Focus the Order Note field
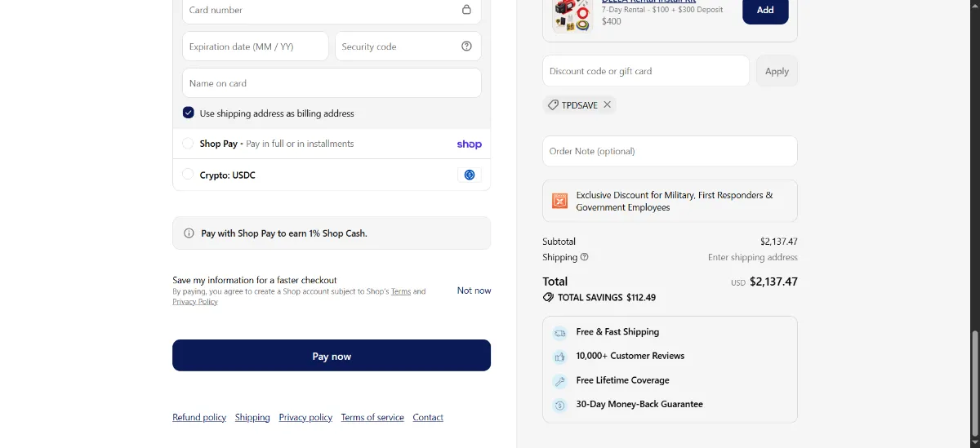 pos(670,151)
